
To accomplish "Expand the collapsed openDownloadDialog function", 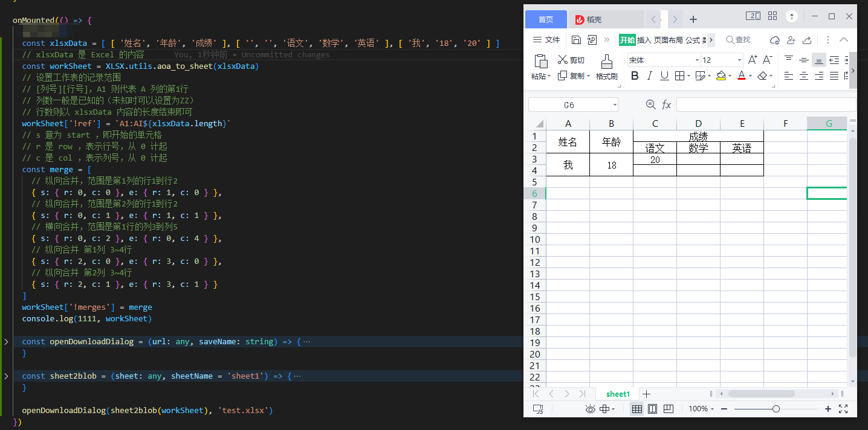I will (x=6, y=342).
